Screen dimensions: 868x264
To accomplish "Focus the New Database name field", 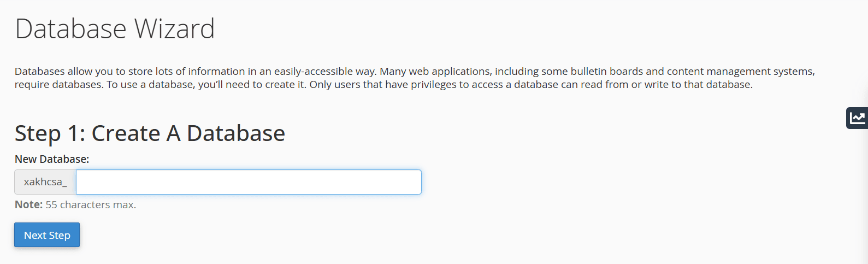I will [x=249, y=182].
